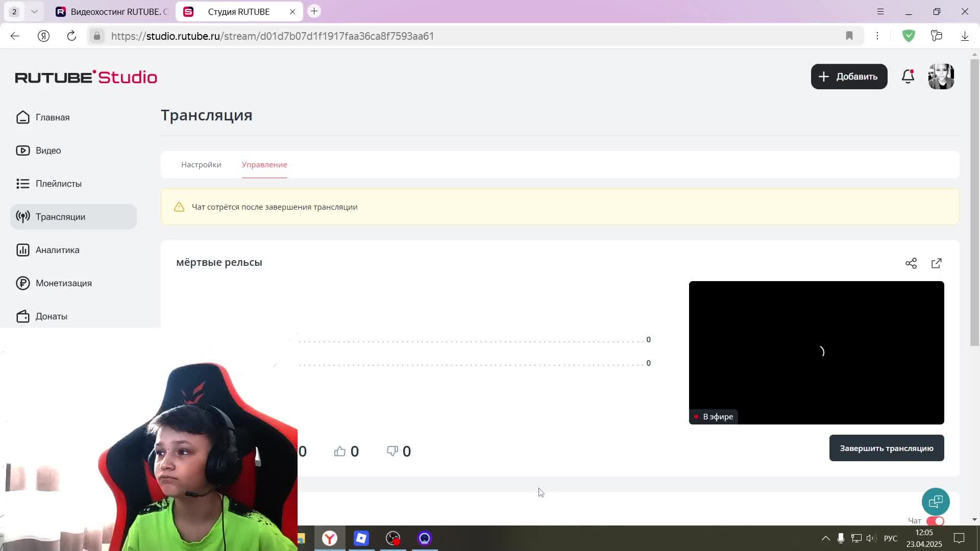The height and width of the screenshot is (551, 980).
Task: Click the thumbs up likes icon
Action: pyautogui.click(x=340, y=452)
